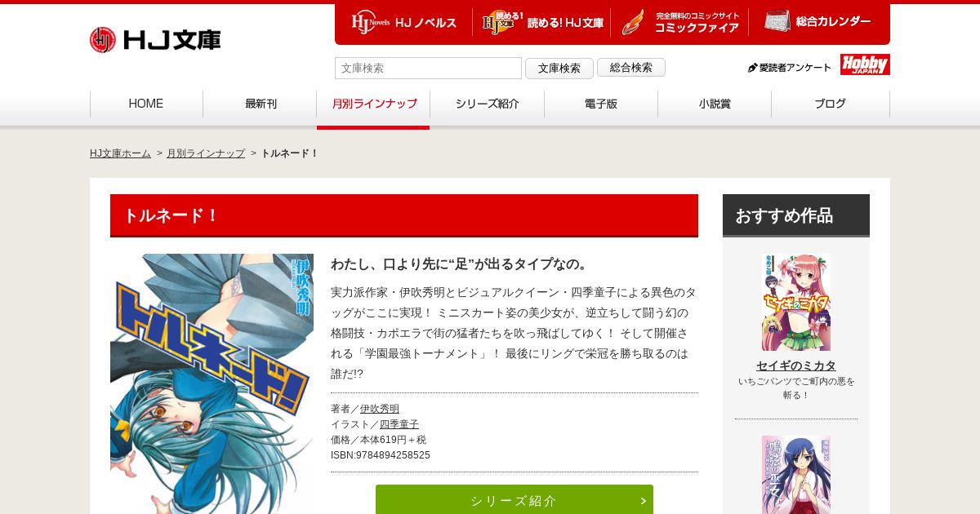The image size is (980, 514).
Task: Open ブログ menu item
Action: 830,104
